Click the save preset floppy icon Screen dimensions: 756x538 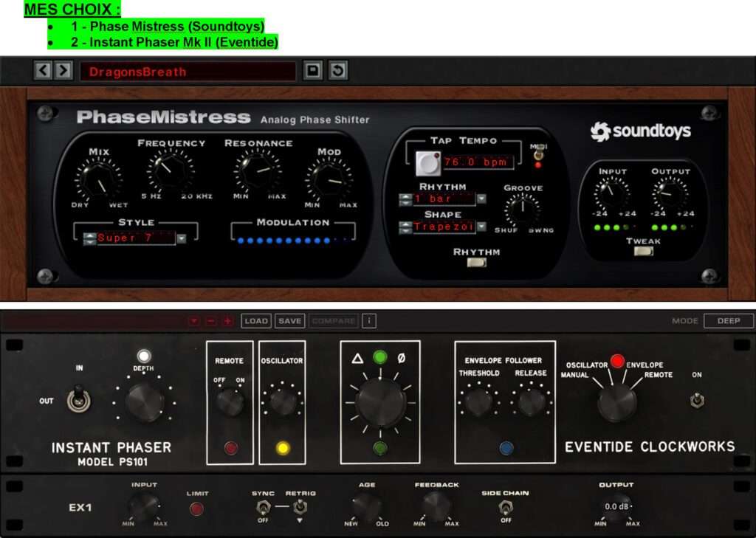click(x=314, y=71)
